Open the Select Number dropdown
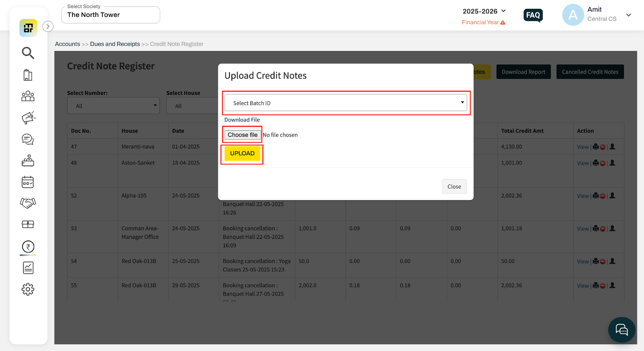Screen dimensions: 644x351 [113, 106]
